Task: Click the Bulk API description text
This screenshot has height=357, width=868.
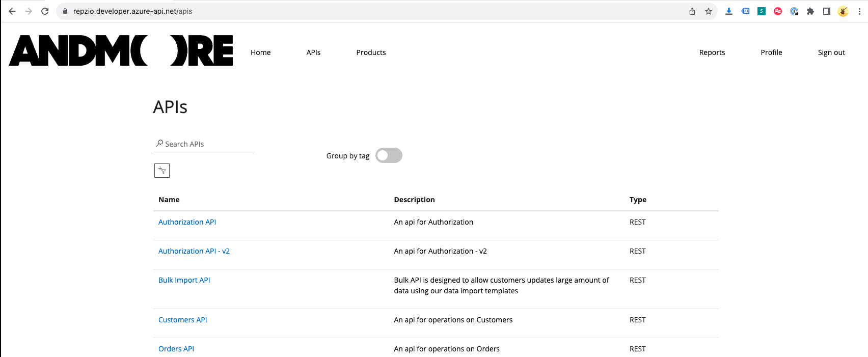Action: 501,286
